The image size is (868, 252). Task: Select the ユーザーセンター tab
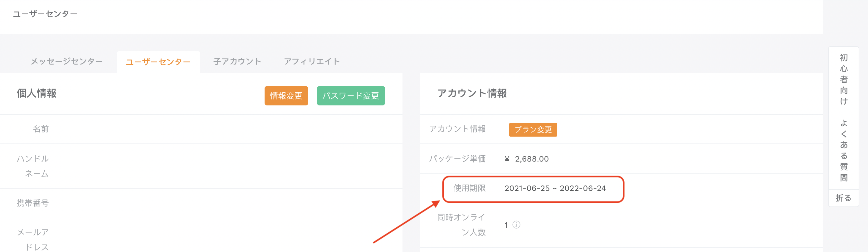pos(158,62)
